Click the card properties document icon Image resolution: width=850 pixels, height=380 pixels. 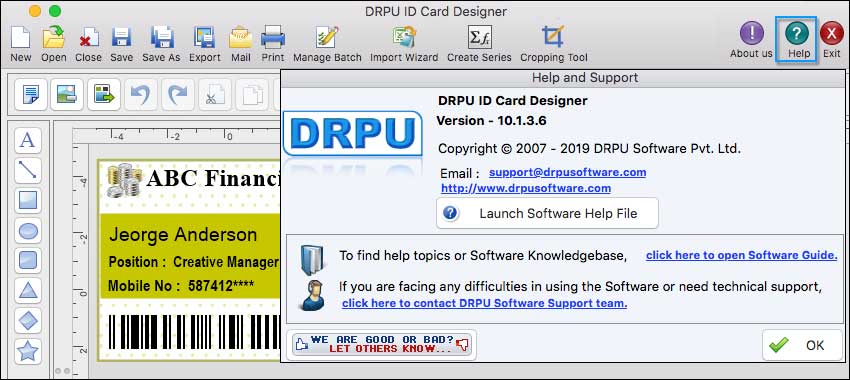pyautogui.click(x=31, y=95)
